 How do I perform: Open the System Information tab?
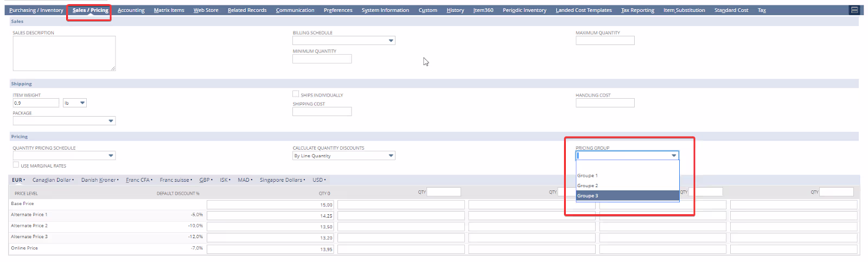click(385, 10)
